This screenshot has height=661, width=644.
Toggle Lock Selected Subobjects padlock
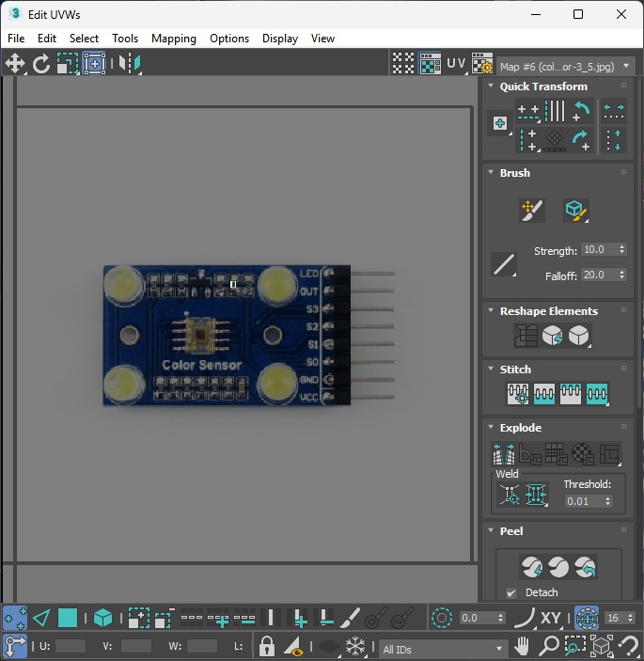click(x=266, y=646)
